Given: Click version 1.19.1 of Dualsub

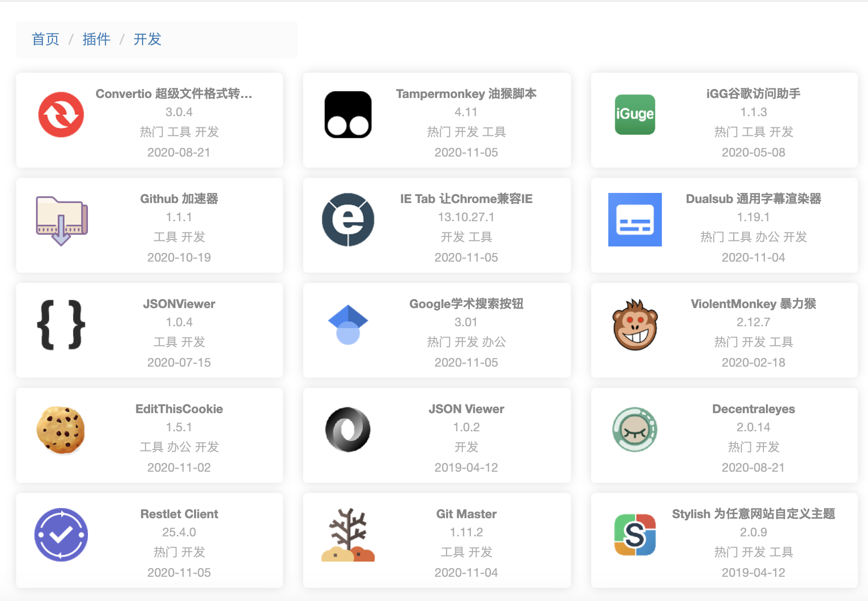Looking at the screenshot, I should (753, 217).
